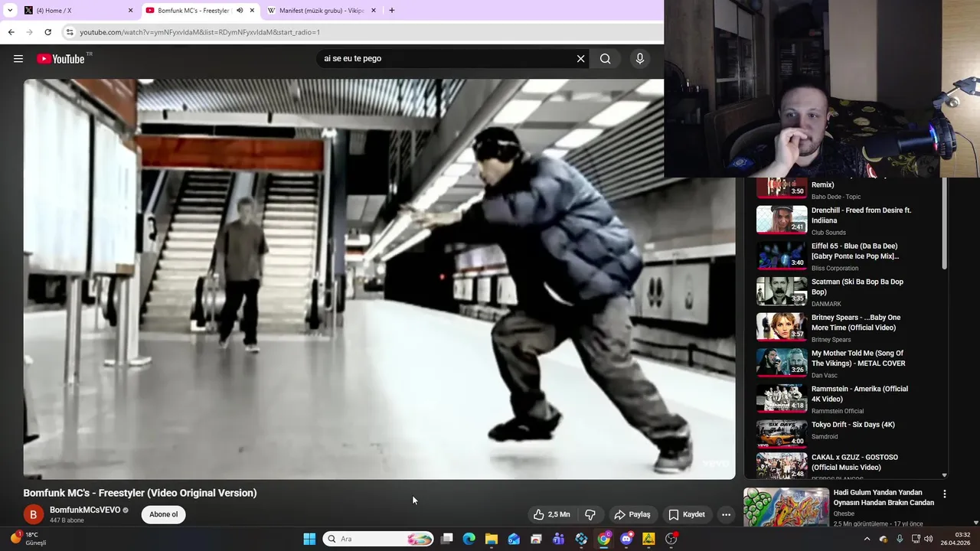Switch to the Manifest Vikipedi tab

[320, 11]
